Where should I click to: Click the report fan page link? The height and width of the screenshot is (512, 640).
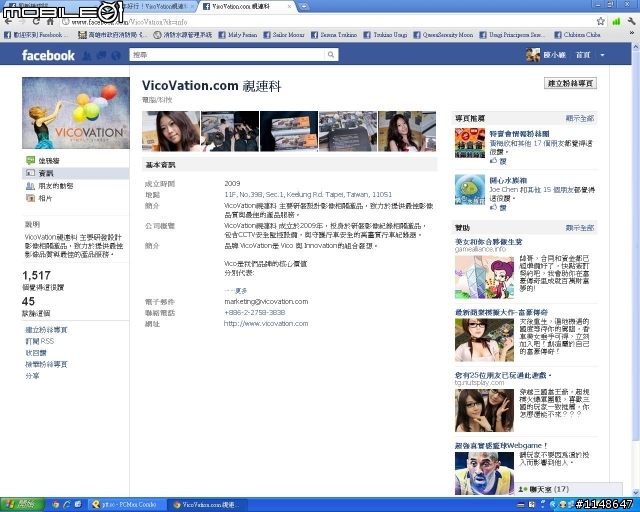[46, 364]
